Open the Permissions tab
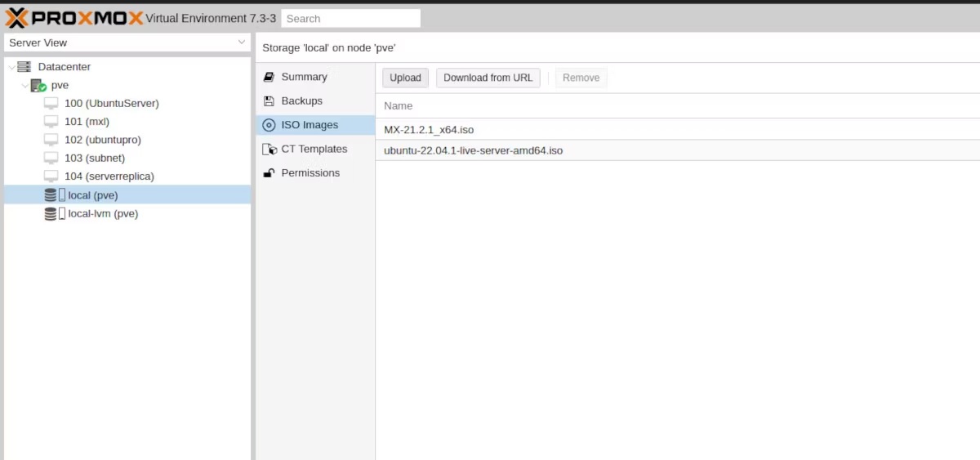Viewport: 980px width, 460px height. click(x=315, y=173)
